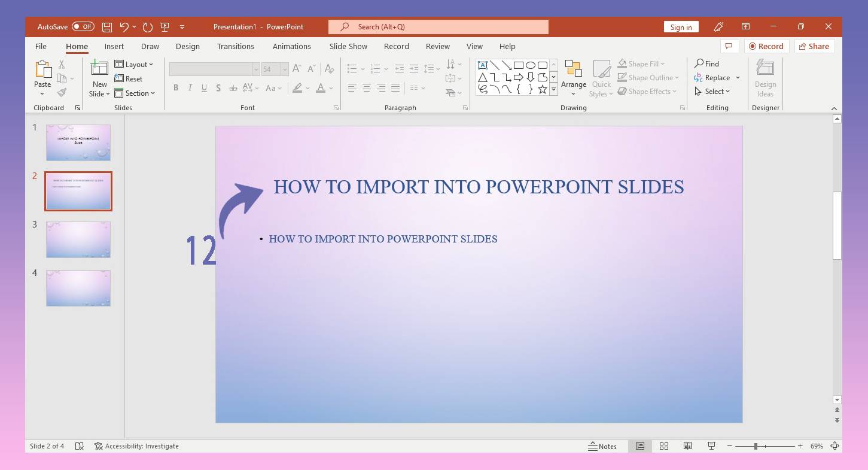
Task: Start presentation from beginning icon
Action: coord(165,27)
